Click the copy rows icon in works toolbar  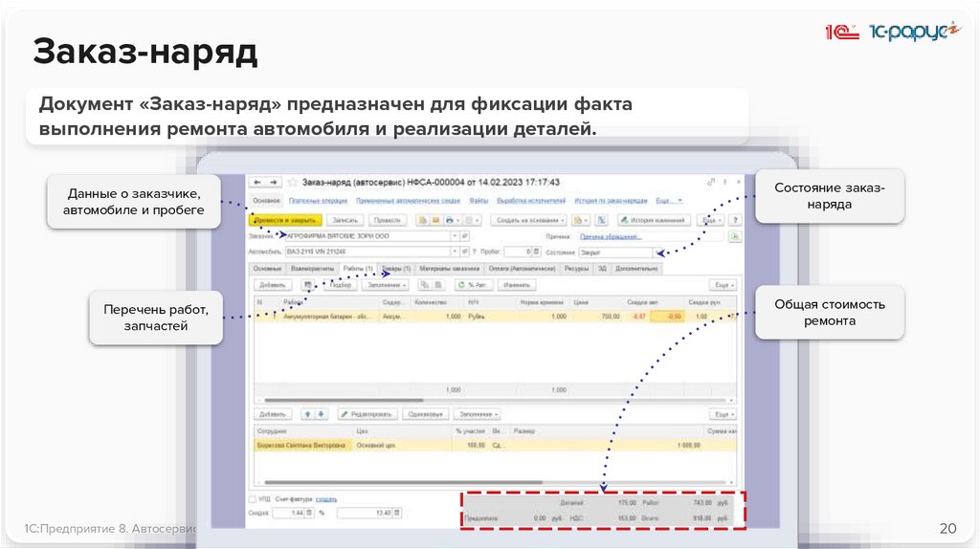[425, 285]
